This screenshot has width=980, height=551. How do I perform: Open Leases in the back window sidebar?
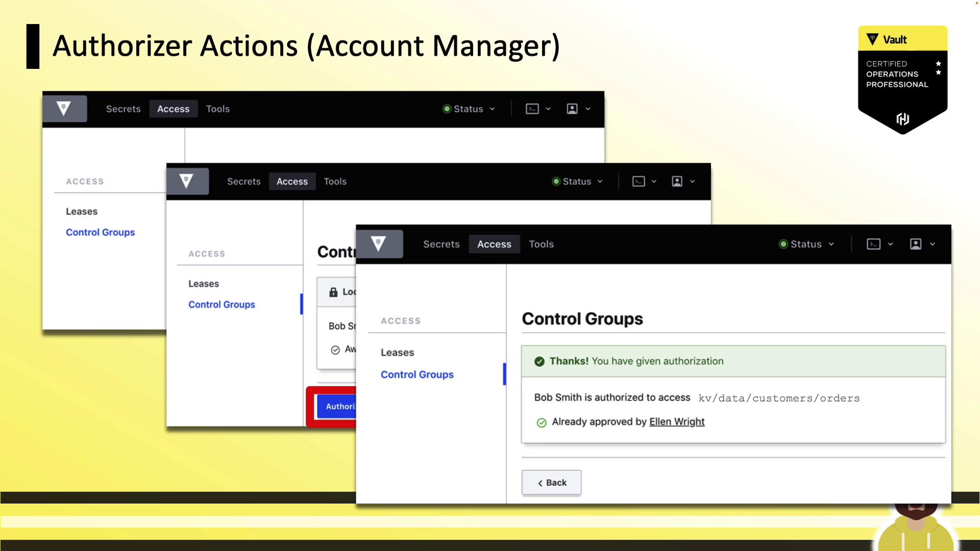coord(81,211)
